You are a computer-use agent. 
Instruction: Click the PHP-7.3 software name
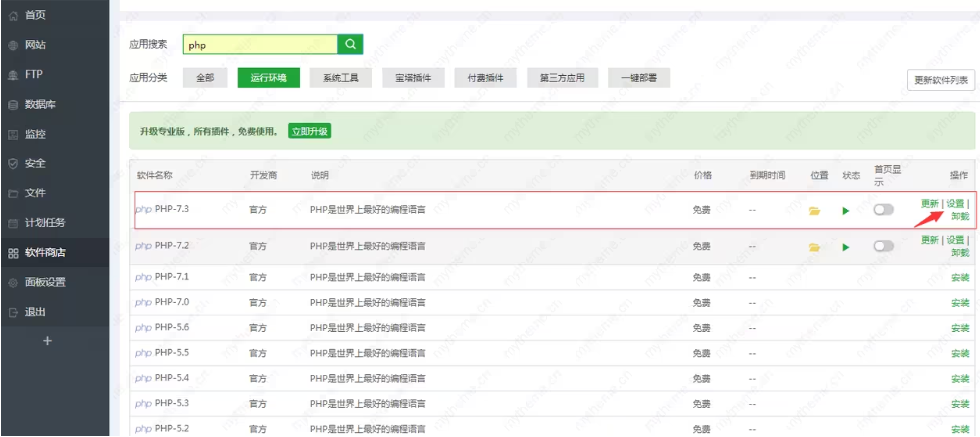click(171, 209)
